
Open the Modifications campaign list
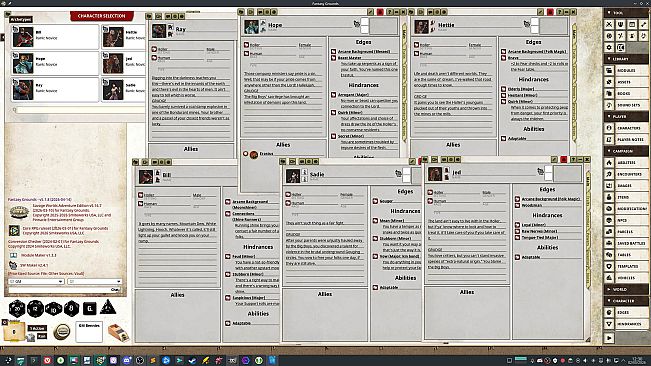click(x=626, y=209)
